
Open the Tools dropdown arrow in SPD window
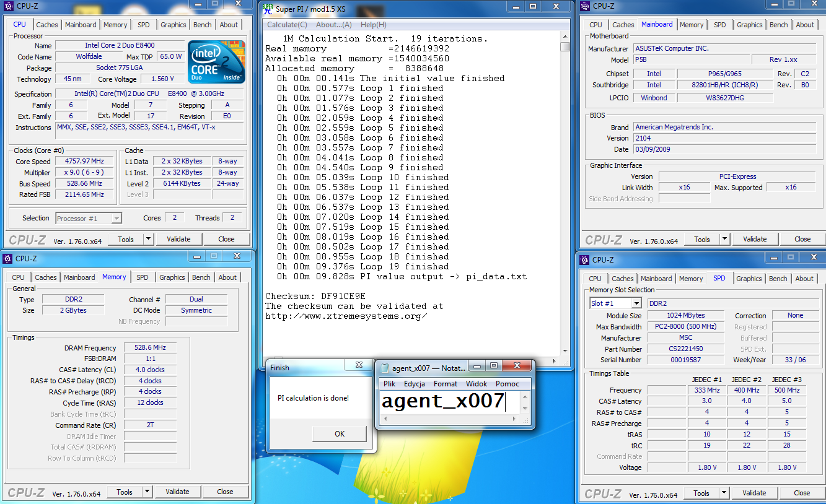[724, 493]
